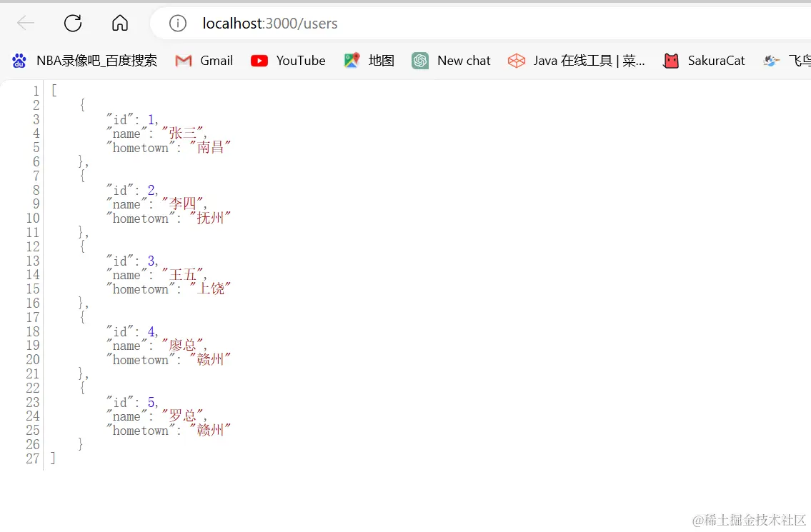Select hometown value "上饶"
Image resolution: width=811 pixels, height=532 pixels.
click(x=210, y=288)
